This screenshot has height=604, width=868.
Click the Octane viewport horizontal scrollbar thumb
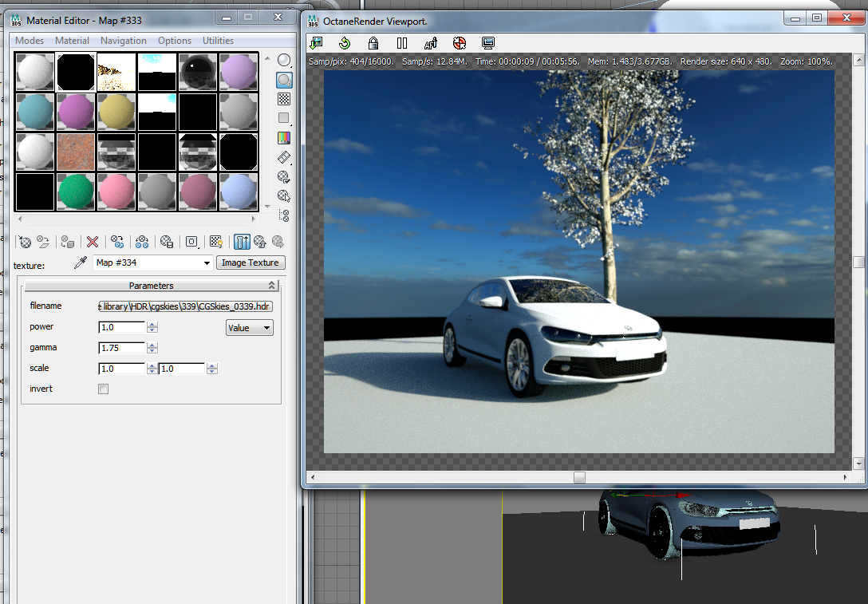[579, 477]
